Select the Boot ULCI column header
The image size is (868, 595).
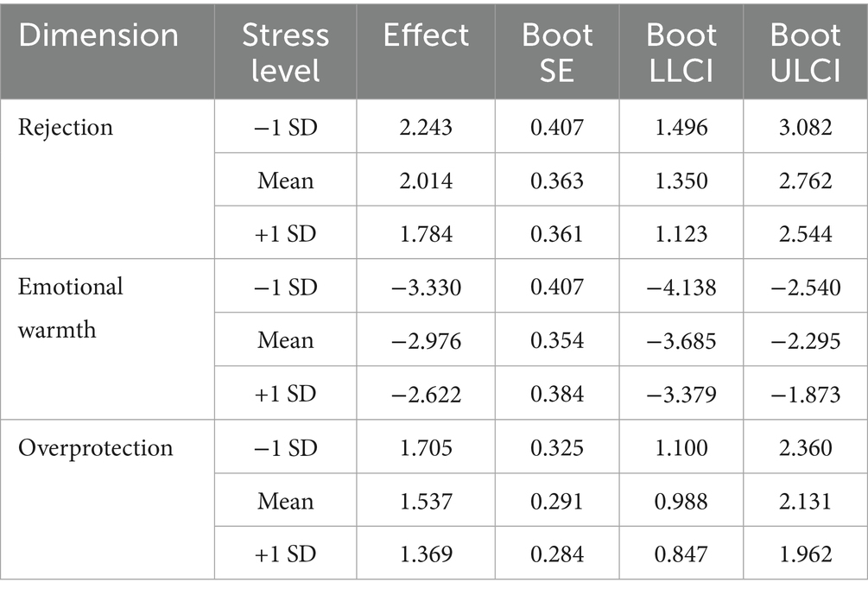click(x=806, y=53)
